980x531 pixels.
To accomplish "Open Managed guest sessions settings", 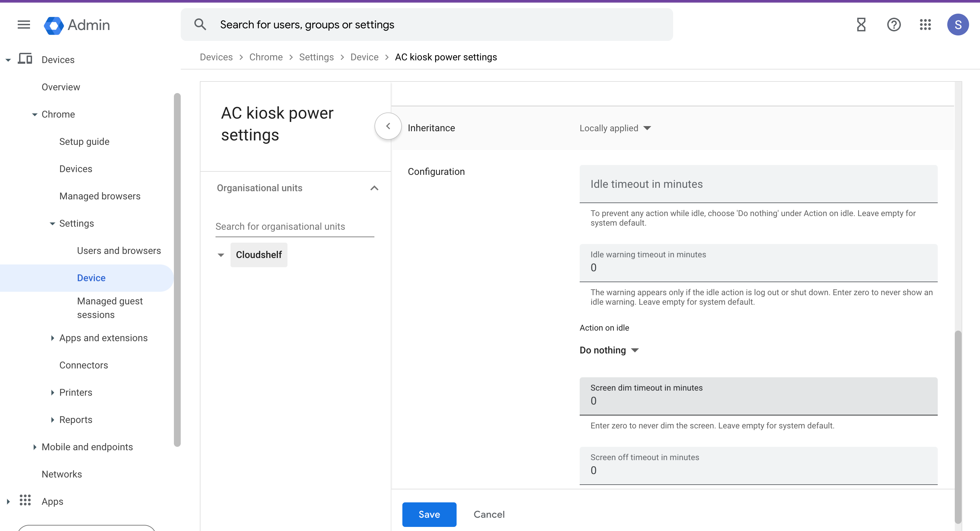I will (x=110, y=308).
